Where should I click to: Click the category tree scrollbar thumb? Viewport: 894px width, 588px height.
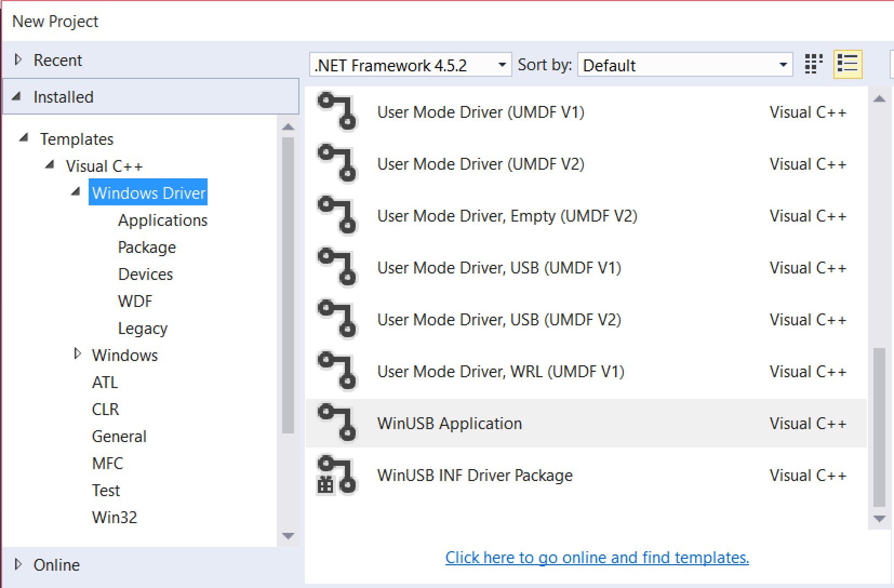[288, 285]
